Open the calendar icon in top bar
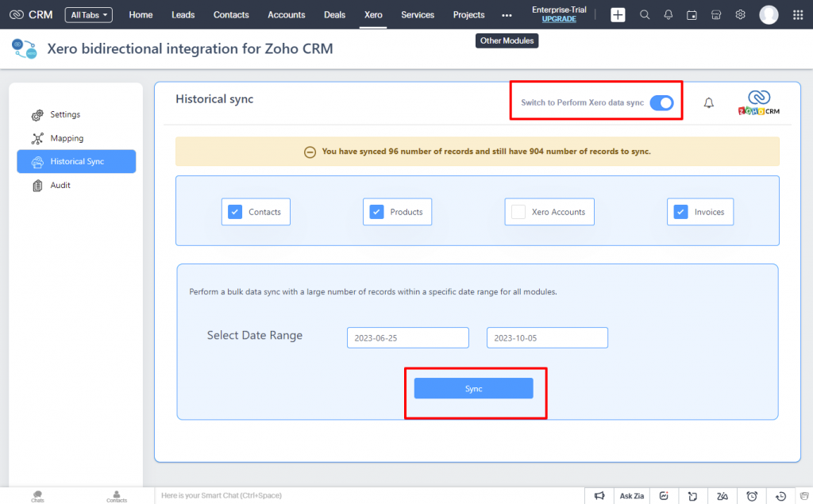This screenshot has width=813, height=504. click(x=692, y=15)
